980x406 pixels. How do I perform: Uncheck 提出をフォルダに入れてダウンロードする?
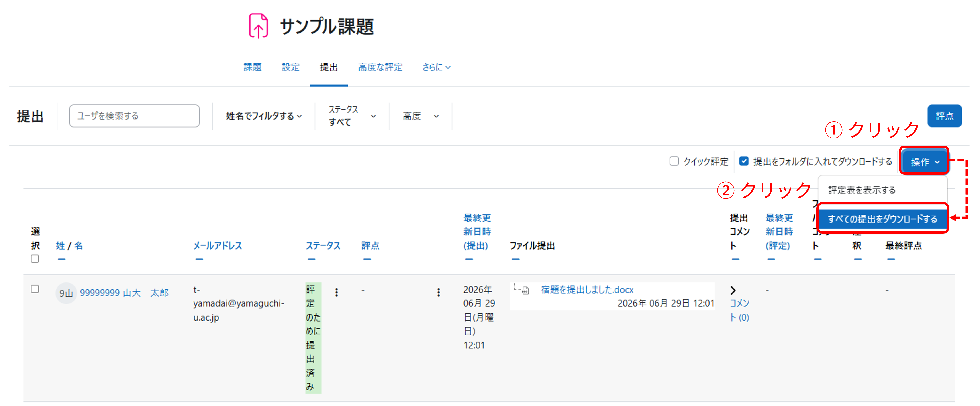(x=744, y=161)
